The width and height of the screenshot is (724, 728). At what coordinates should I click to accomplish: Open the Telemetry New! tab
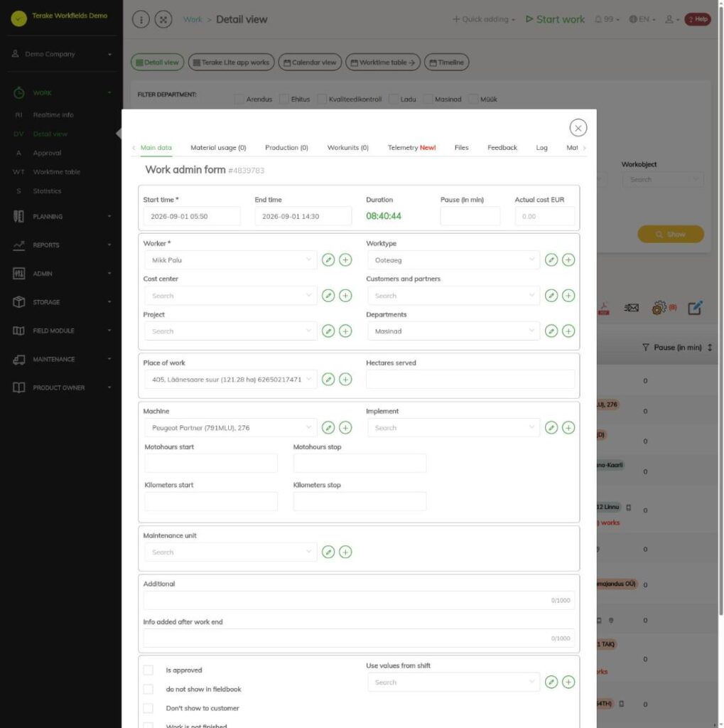411,148
